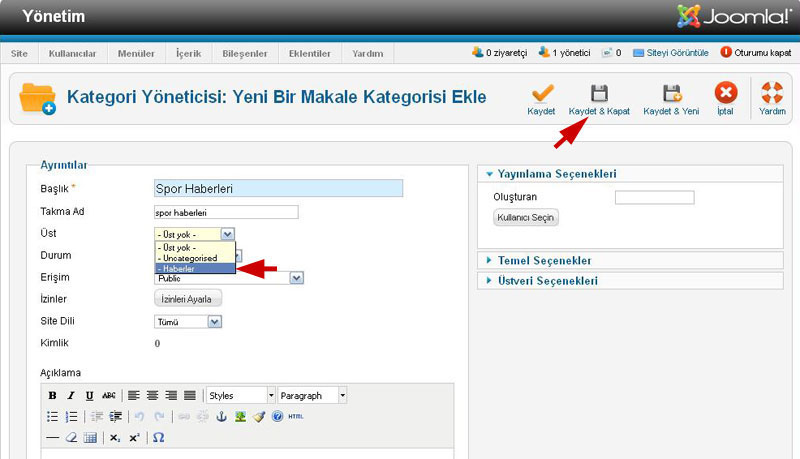Image resolution: width=800 pixels, height=459 pixels.
Task: Open the Bileşenler menu
Action: [x=245, y=54]
